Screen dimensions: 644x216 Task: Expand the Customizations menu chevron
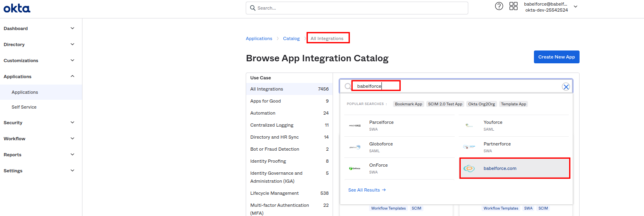pyautogui.click(x=72, y=60)
